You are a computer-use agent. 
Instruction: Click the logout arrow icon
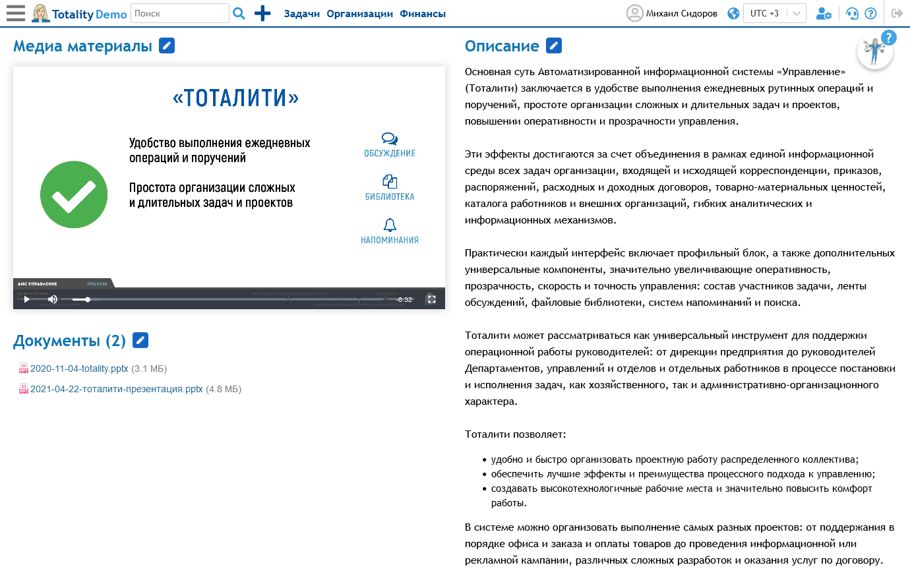897,13
